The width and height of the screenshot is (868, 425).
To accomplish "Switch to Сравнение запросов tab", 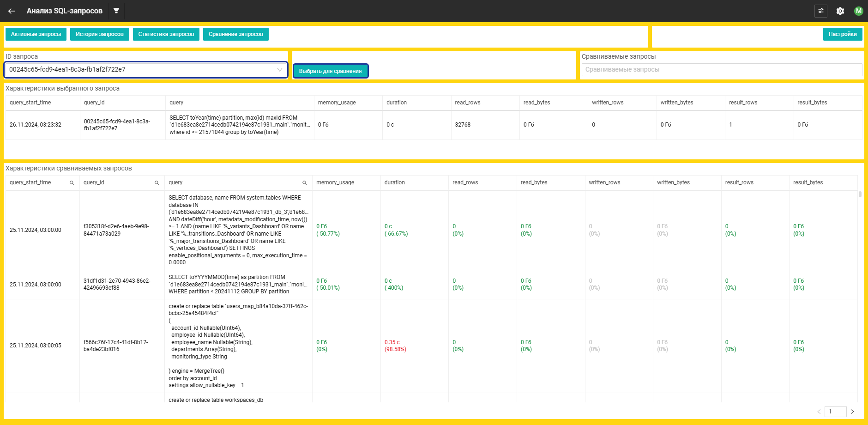I will [x=236, y=34].
